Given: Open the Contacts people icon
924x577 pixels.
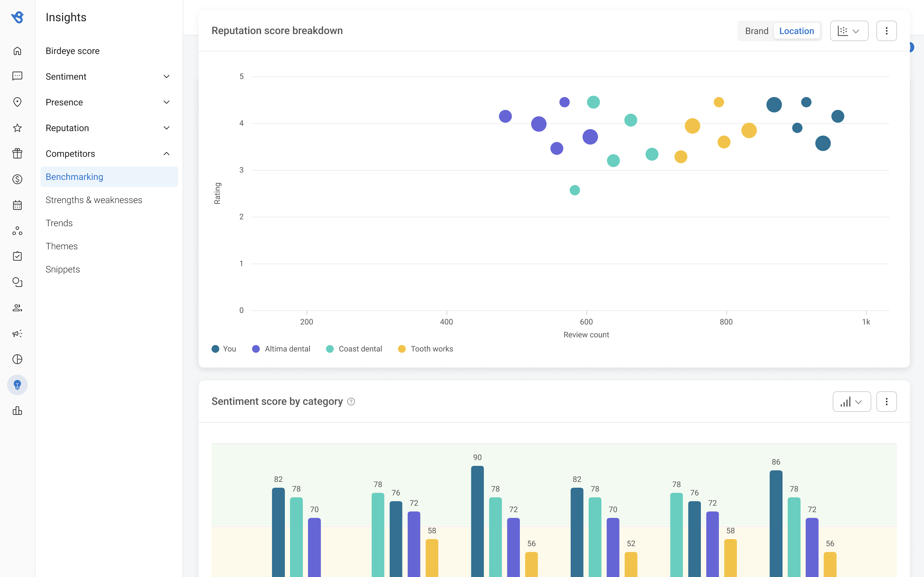Looking at the screenshot, I should 17,307.
